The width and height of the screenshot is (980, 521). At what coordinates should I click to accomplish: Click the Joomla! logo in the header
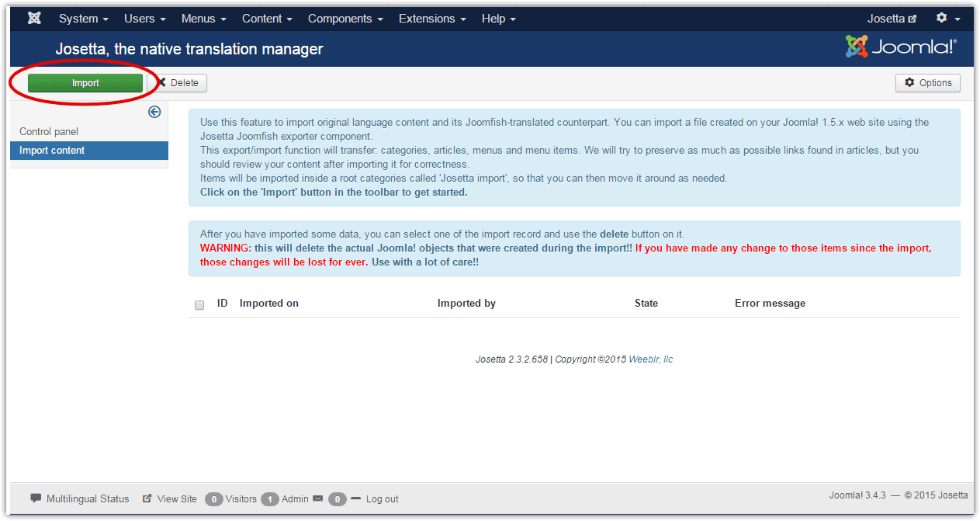(x=901, y=47)
